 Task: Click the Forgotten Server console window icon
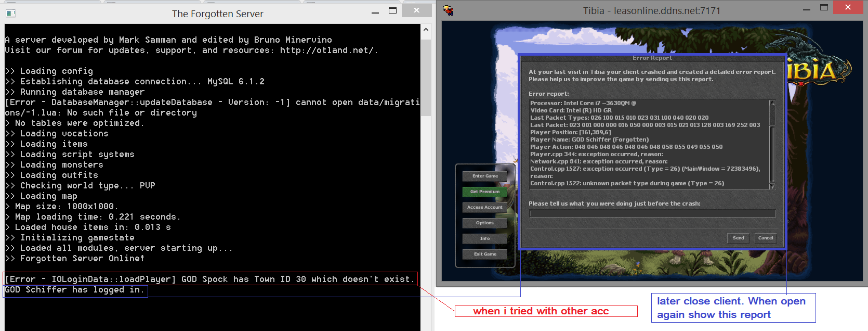point(10,14)
